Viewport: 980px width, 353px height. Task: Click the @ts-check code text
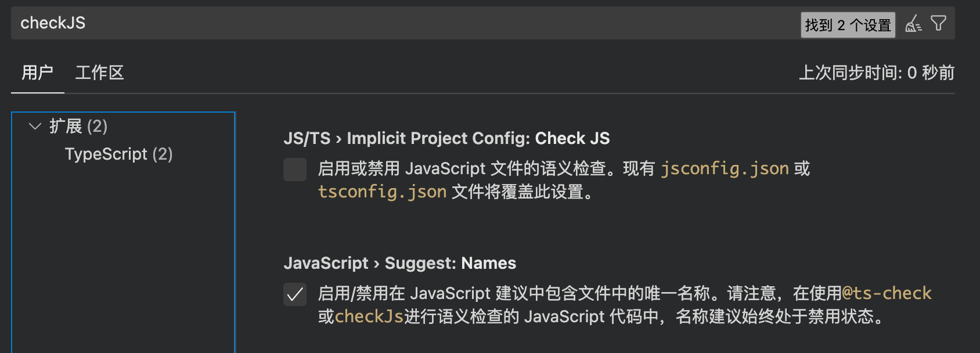pyautogui.click(x=887, y=293)
